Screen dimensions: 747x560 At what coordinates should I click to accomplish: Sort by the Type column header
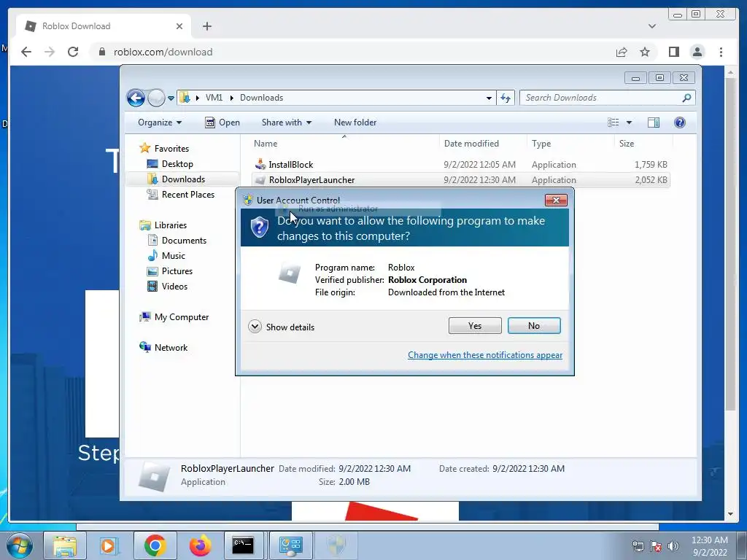click(x=541, y=144)
